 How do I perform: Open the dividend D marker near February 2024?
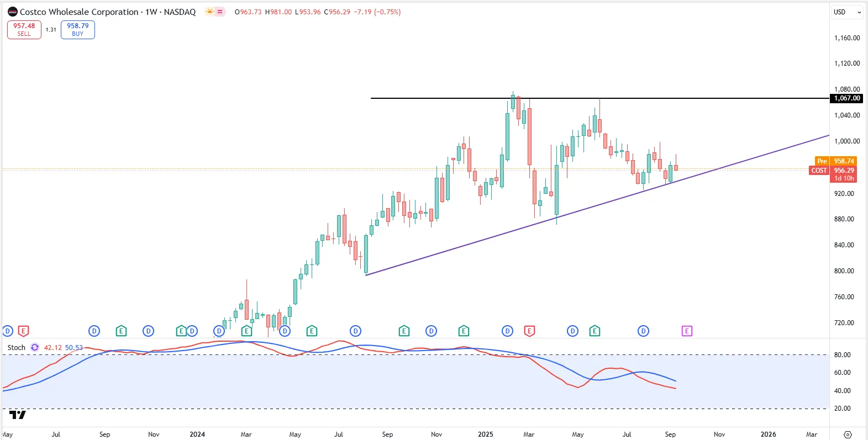click(219, 331)
